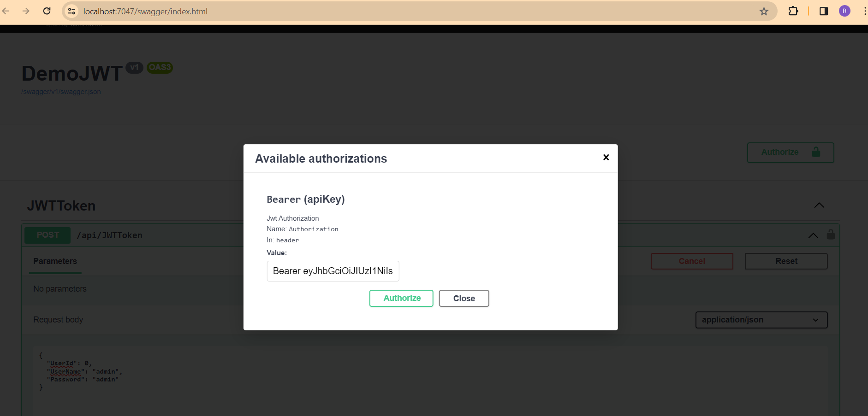Open browser side panel icon
Screen dimensions: 868x416
pyautogui.click(x=824, y=11)
